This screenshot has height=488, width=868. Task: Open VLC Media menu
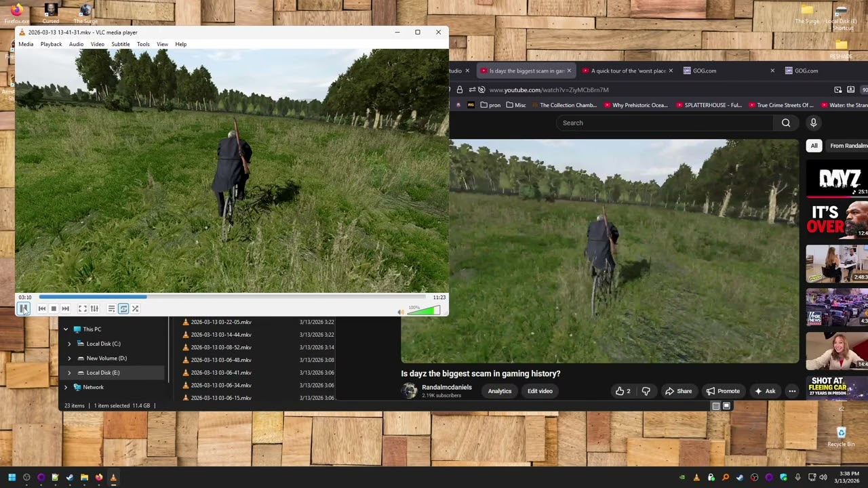coord(26,44)
